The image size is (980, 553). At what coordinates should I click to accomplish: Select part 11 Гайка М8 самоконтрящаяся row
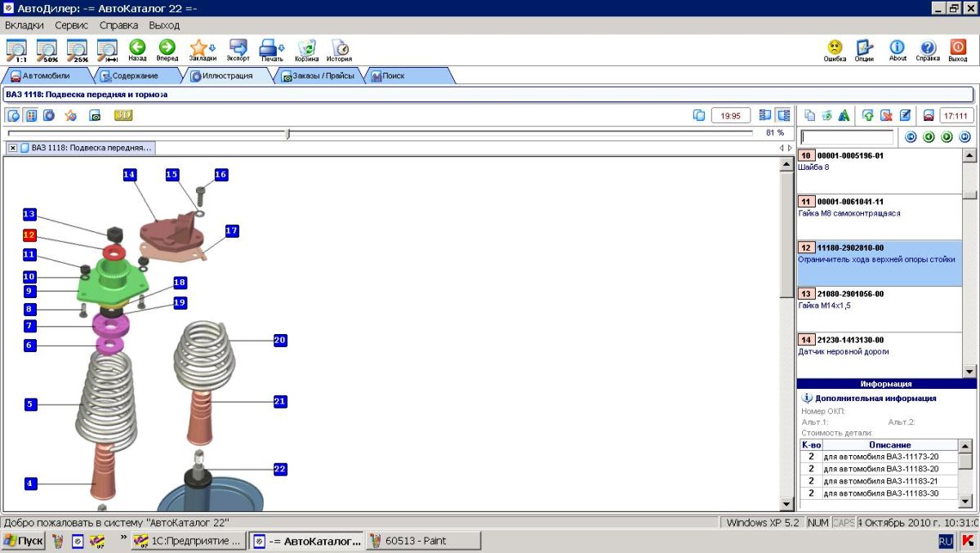(x=879, y=216)
